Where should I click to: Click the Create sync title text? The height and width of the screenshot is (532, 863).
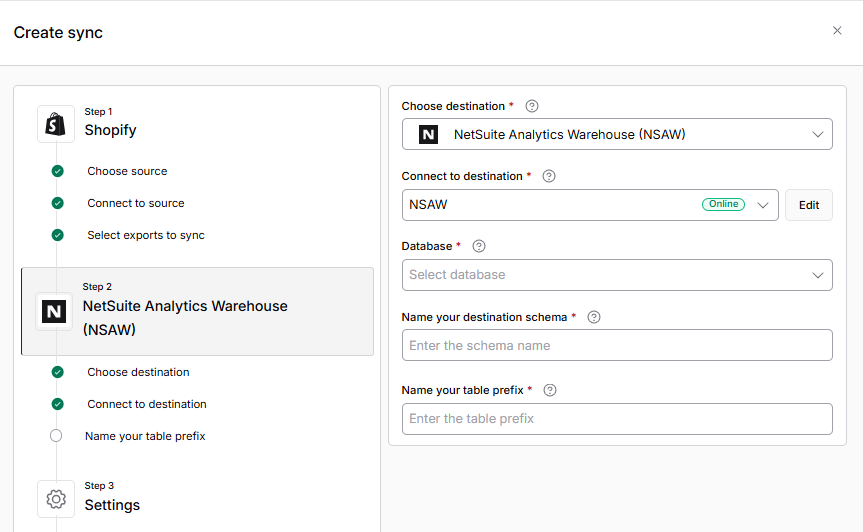[x=58, y=32]
